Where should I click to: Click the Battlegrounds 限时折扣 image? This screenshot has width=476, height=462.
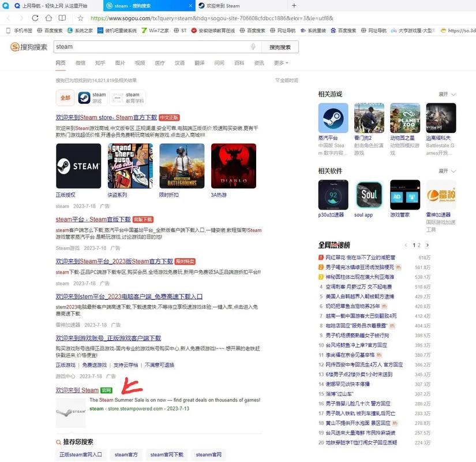pos(182,166)
